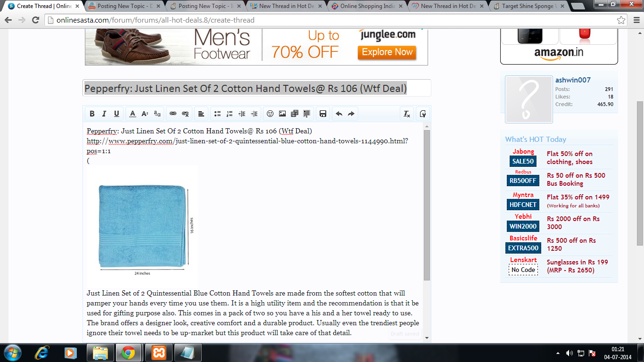The image size is (644, 362).
Task: Click the Lenskart No Code box
Action: [523, 270]
